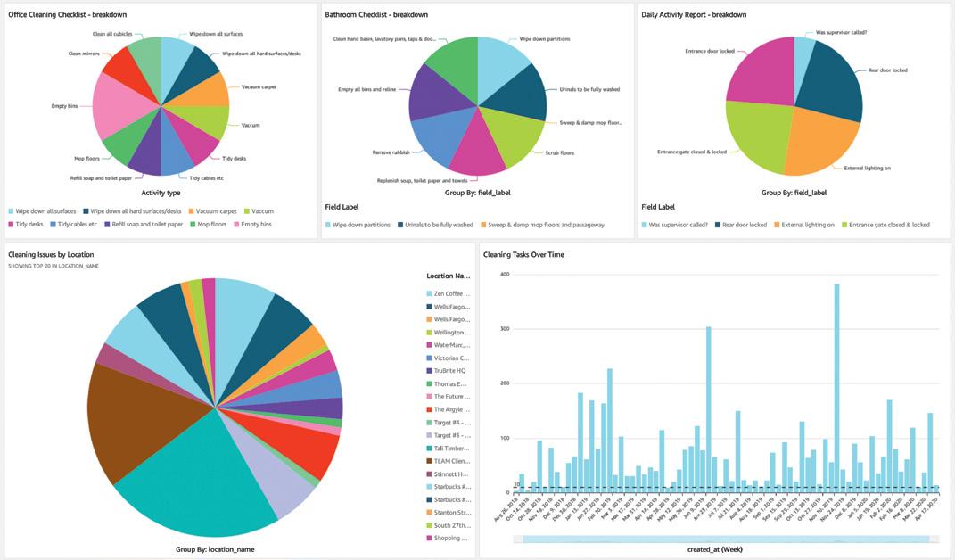Click 'Shopping ...' entry in the location legend
The width and height of the screenshot is (955, 560).
448,538
